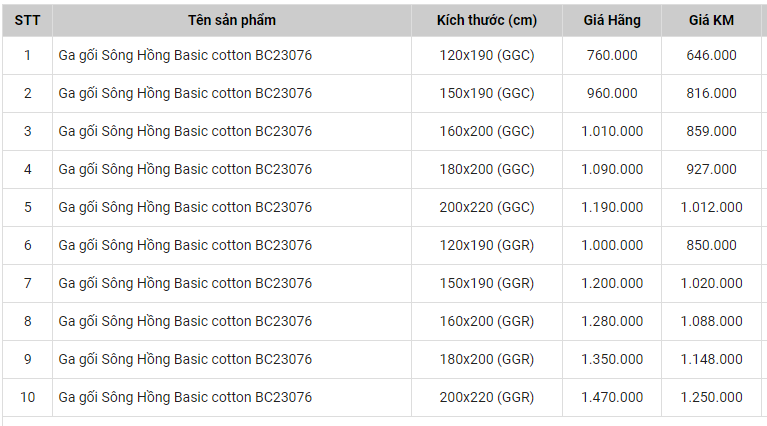Viewport: 767px width, 426px height.
Task: Select size 150x190 (GGC) cell
Action: pos(487,93)
